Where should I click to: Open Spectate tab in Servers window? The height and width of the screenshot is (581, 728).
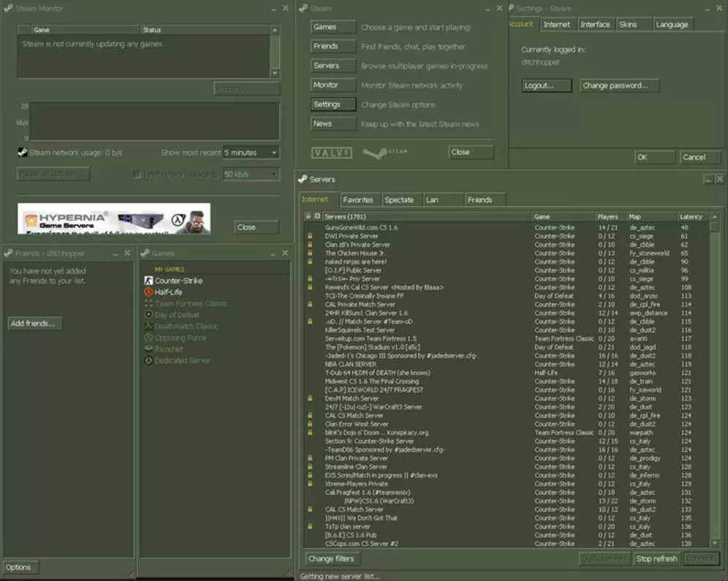401,200
